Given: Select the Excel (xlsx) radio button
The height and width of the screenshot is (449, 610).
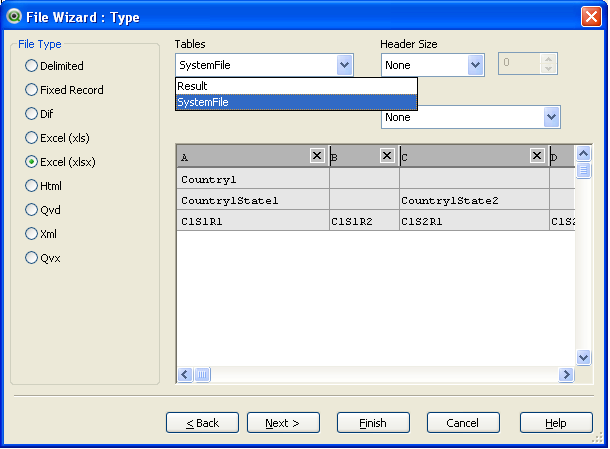Looking at the screenshot, I should coord(31,162).
